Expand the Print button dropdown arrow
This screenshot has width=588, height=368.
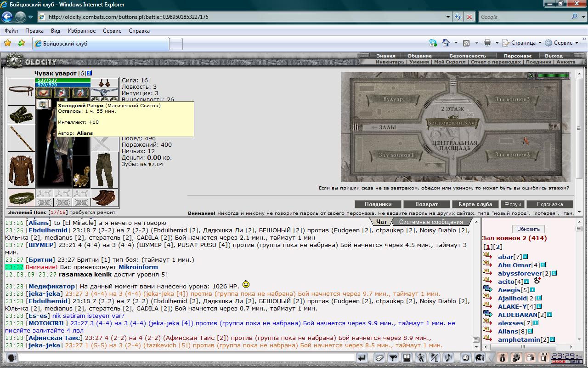497,43
